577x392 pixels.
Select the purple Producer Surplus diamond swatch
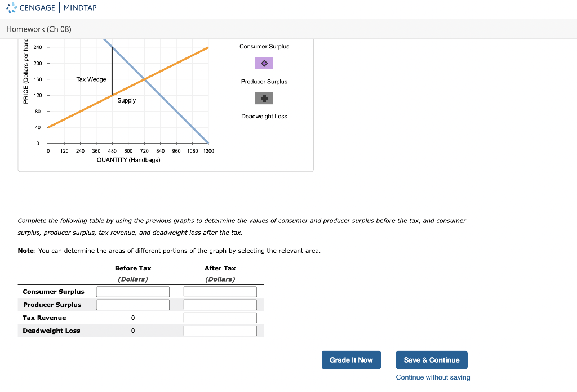[264, 63]
